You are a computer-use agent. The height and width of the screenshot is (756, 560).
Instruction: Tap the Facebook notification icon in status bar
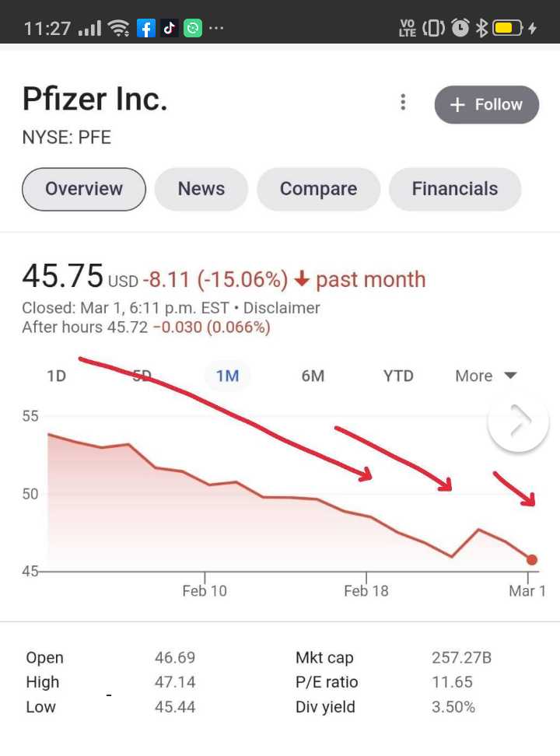145,28
